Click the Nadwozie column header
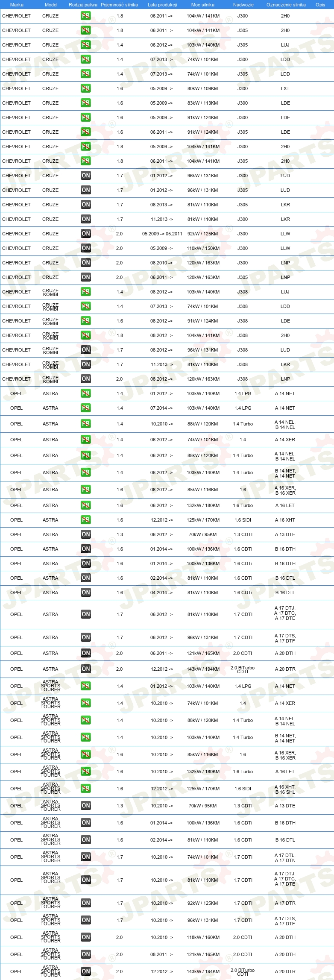 point(243,5)
